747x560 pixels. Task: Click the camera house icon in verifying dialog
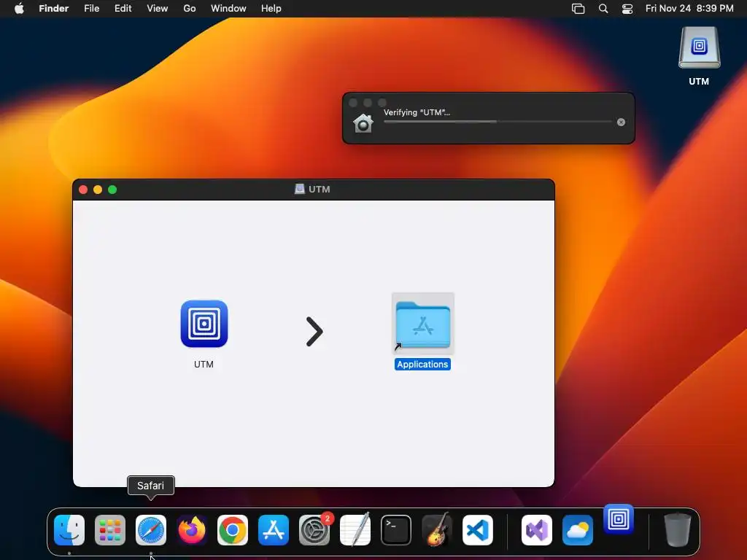coord(363,123)
